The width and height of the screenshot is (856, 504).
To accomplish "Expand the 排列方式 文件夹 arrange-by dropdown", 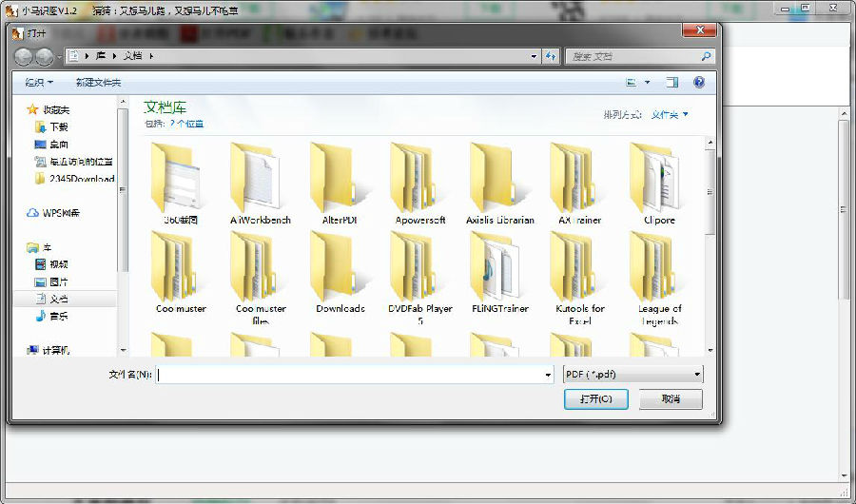I will point(670,115).
